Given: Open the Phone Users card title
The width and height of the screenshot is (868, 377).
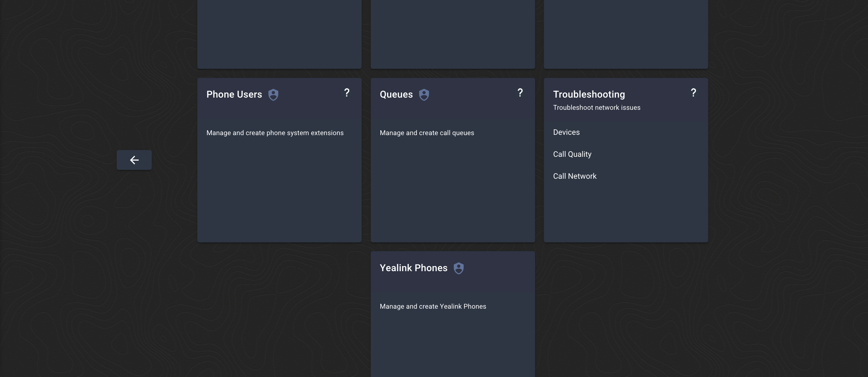Looking at the screenshot, I should click(x=234, y=95).
